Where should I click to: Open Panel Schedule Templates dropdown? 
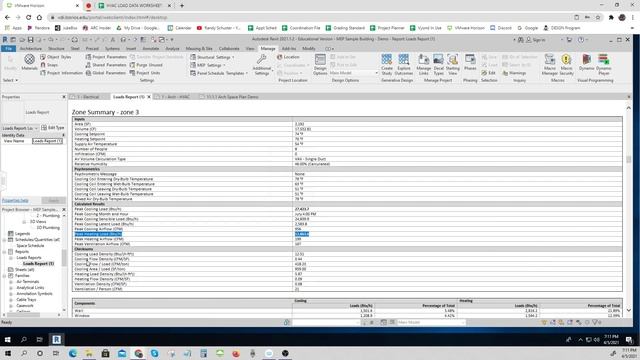click(219, 73)
